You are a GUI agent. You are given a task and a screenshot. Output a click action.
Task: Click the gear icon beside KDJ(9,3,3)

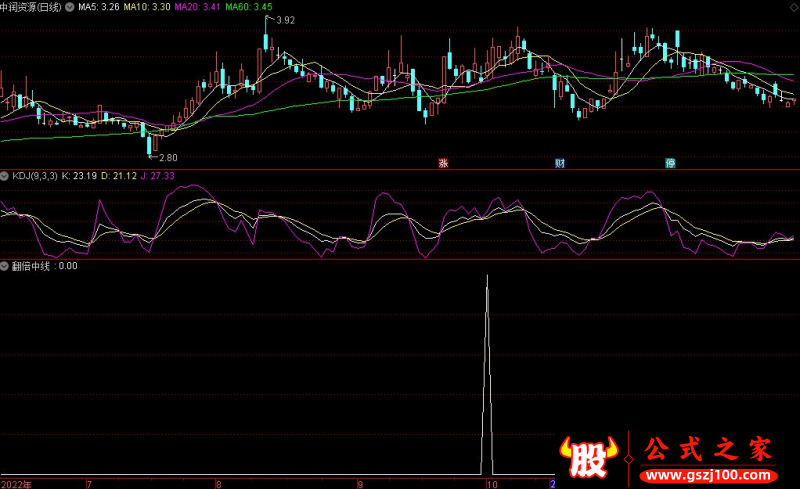click(5, 176)
